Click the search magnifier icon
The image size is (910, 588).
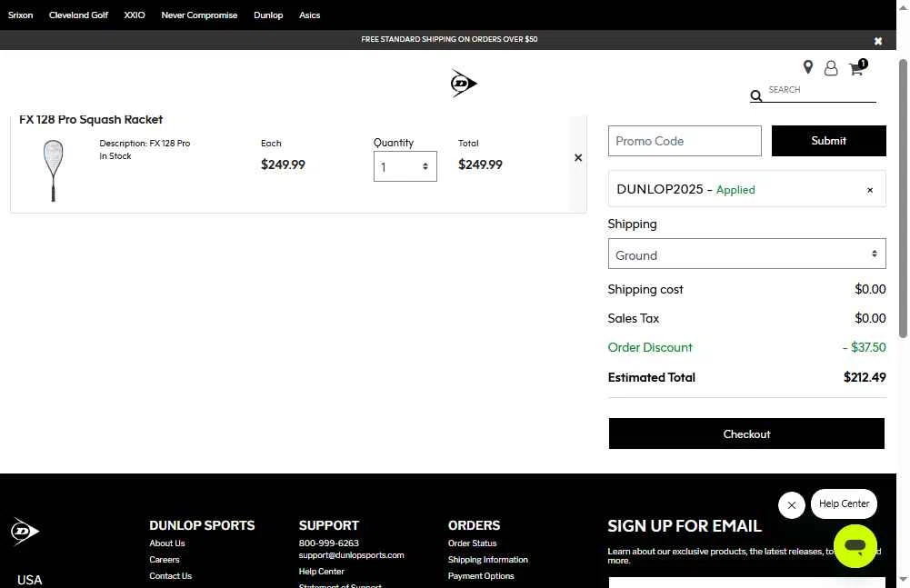tap(755, 95)
